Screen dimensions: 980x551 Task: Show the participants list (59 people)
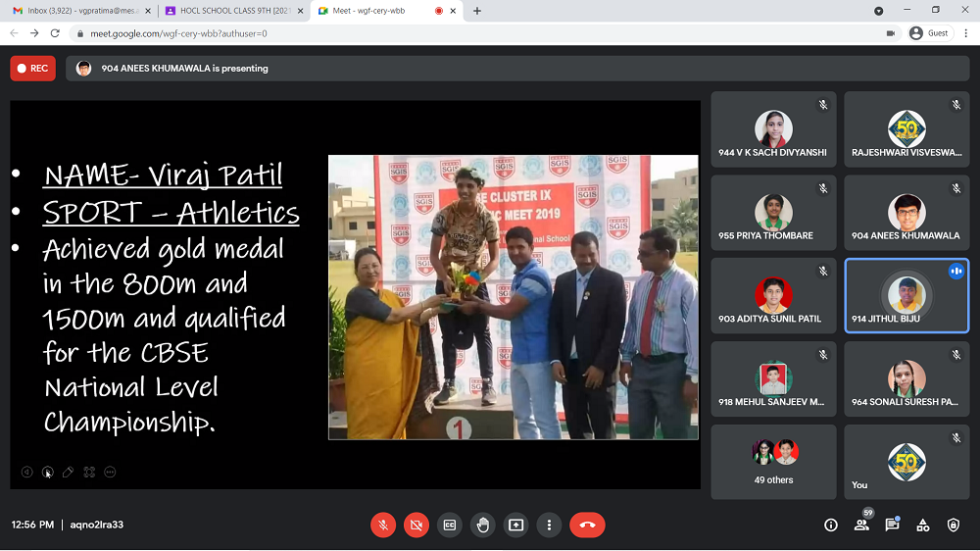pyautogui.click(x=861, y=526)
